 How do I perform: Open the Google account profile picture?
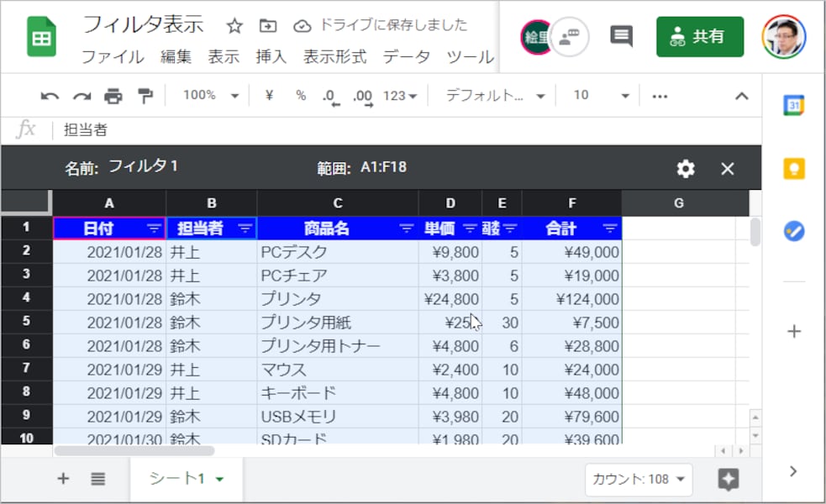pyautogui.click(x=784, y=36)
